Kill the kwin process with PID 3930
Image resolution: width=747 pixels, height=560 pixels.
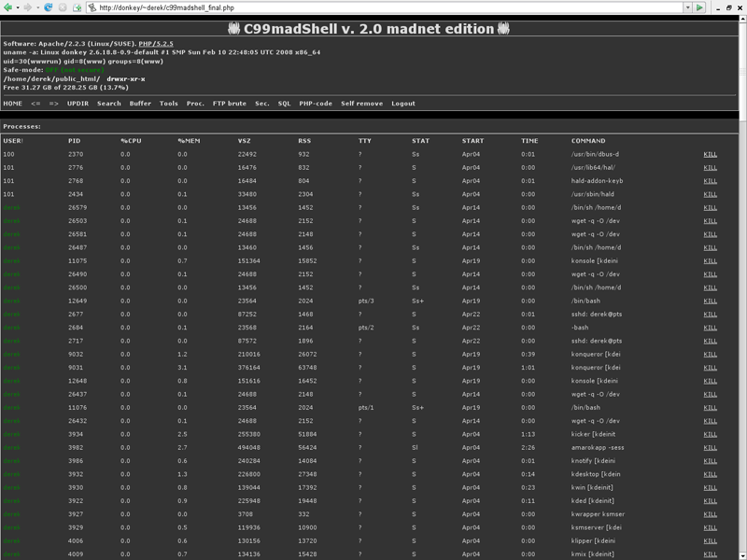[711, 487]
